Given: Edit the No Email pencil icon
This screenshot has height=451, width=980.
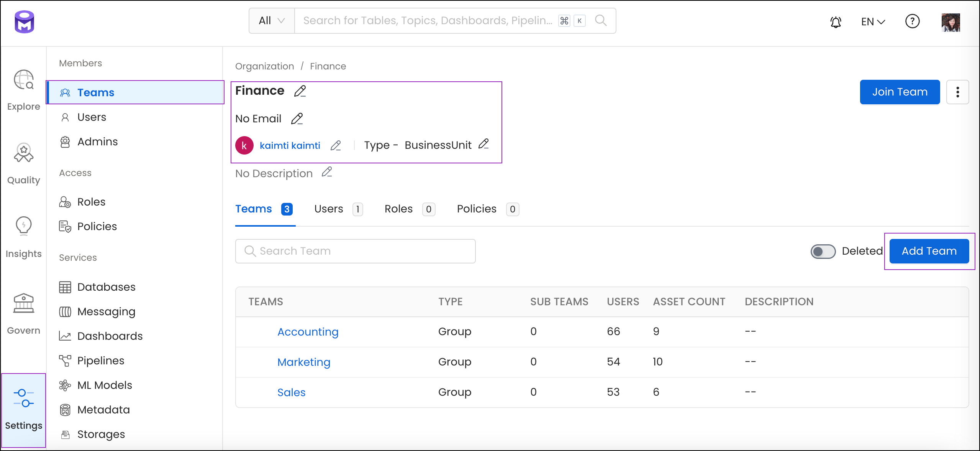Looking at the screenshot, I should 297,119.
